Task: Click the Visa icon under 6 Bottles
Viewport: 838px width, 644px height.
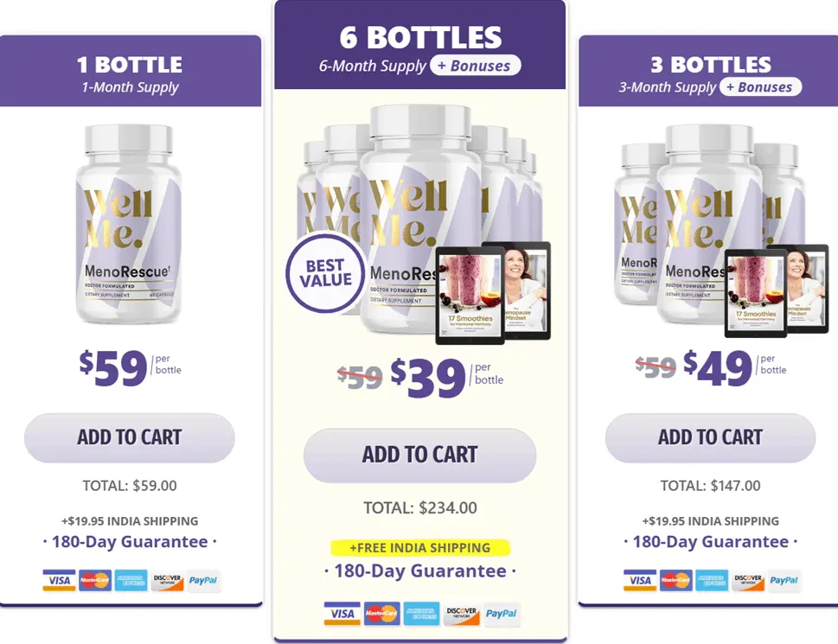Action: (342, 614)
